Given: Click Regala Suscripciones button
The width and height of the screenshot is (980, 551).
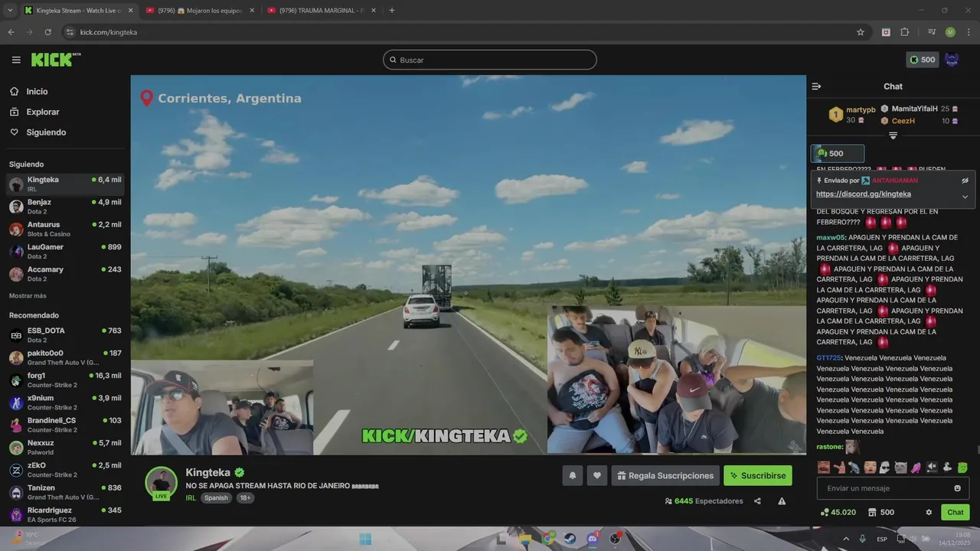Looking at the screenshot, I should click(x=665, y=475).
